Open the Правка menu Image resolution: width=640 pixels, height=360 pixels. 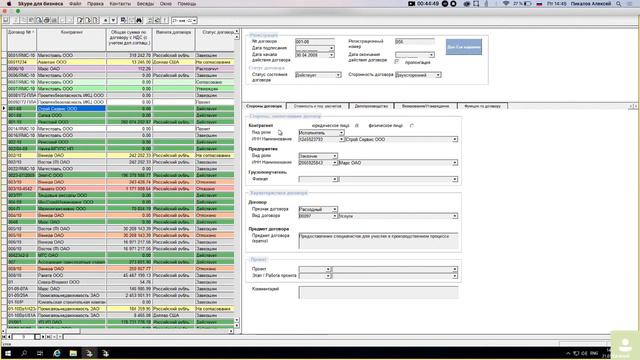(95, 4)
